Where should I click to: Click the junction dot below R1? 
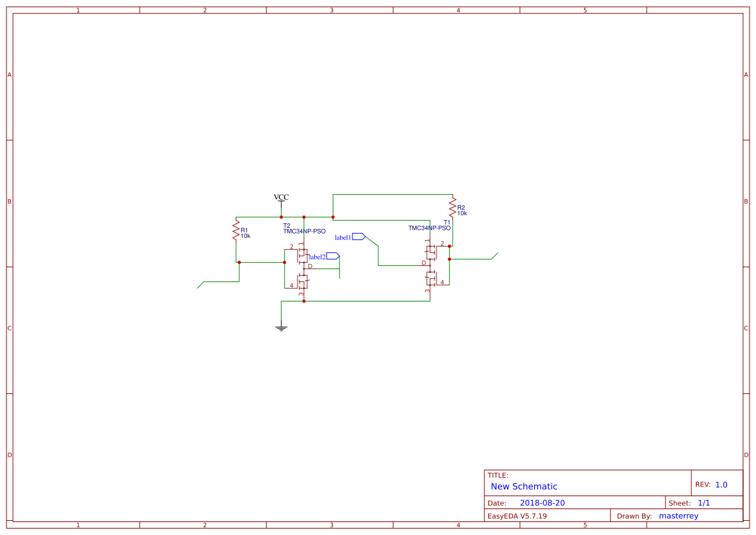pos(239,263)
